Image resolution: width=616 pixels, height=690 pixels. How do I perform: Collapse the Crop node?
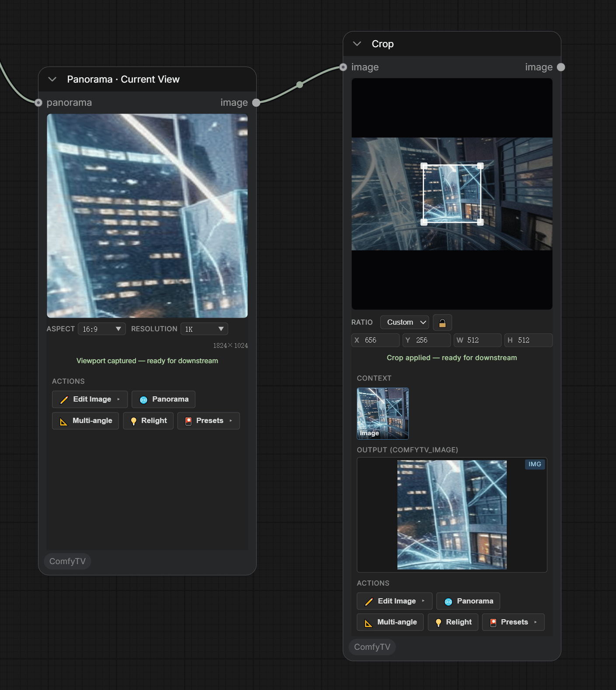click(357, 44)
